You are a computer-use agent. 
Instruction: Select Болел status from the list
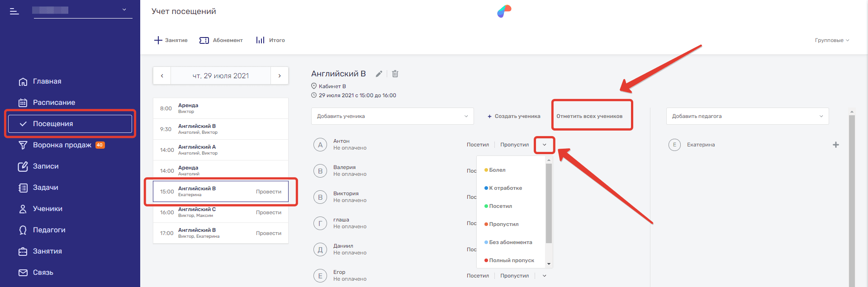click(497, 170)
